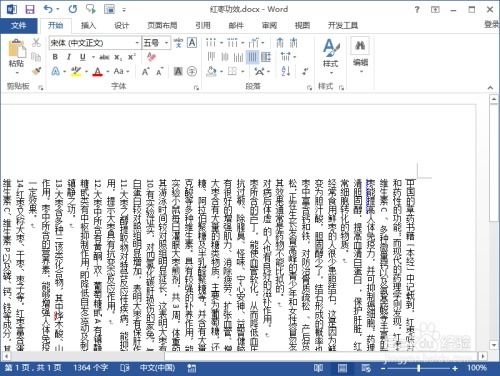The image size is (500, 376).
Task: Switch to the 开发工具 tab
Action: (x=343, y=25)
